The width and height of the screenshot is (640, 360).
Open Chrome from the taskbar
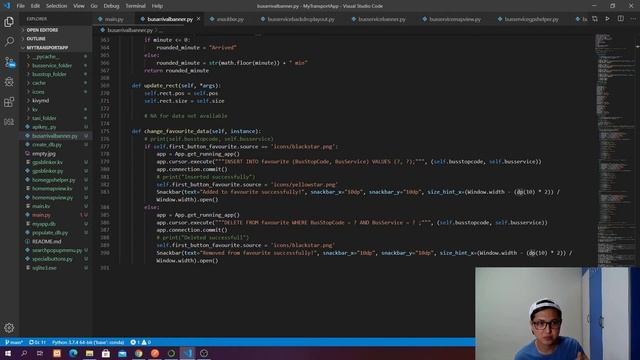(x=138, y=353)
